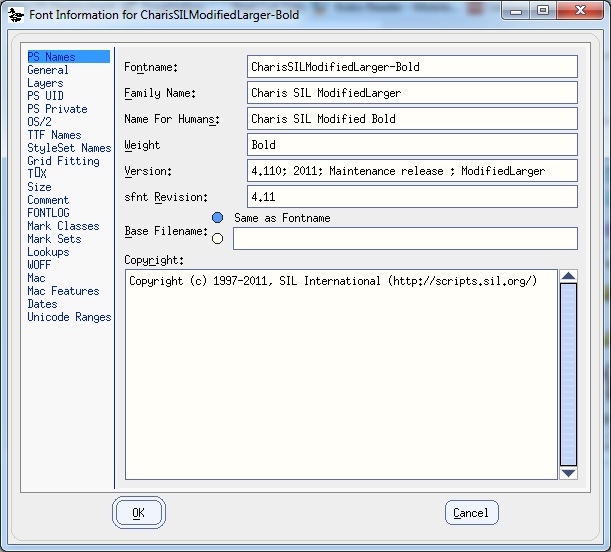611x552 pixels.
Task: Open the Mac section
Action: (36, 278)
